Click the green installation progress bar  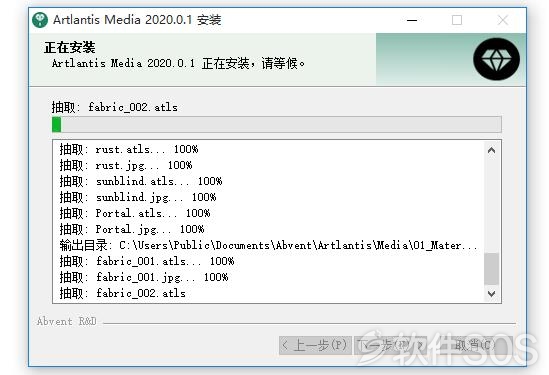pyautogui.click(x=277, y=125)
